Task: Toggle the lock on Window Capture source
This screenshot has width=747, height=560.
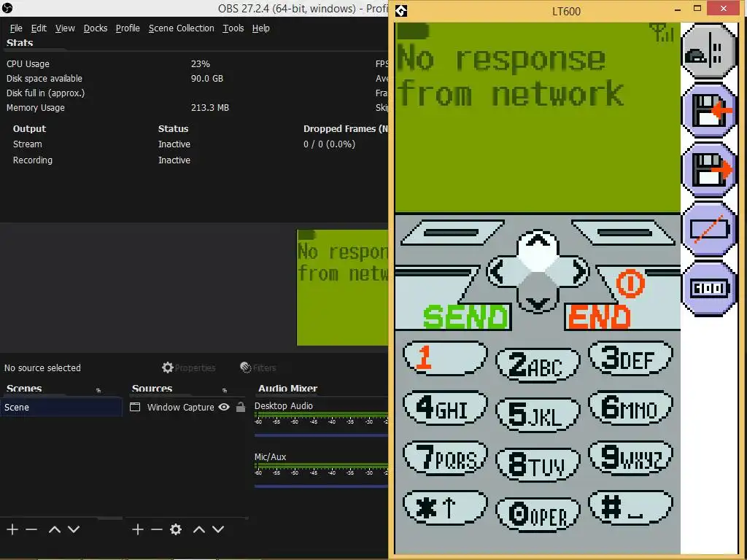Action: point(241,407)
